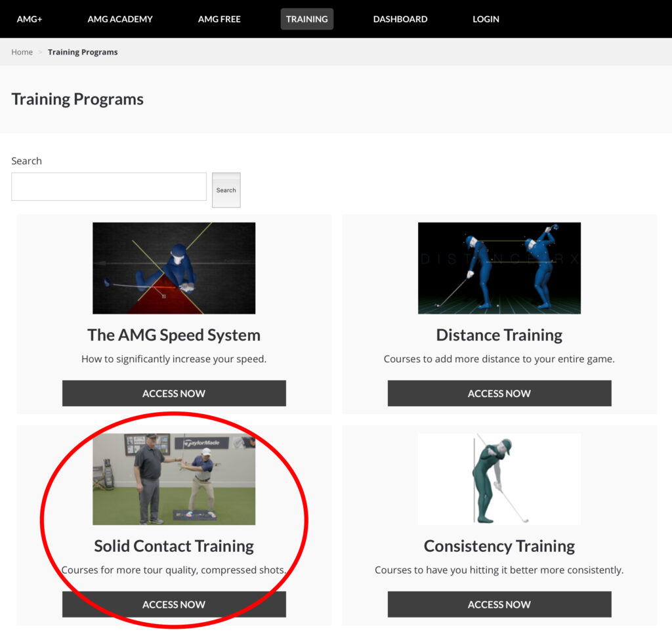Open the Distance Training thumbnail image

pyautogui.click(x=499, y=268)
